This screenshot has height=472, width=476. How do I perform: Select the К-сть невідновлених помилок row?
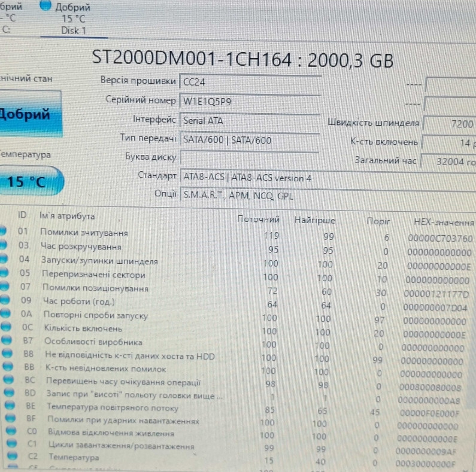[x=233, y=370]
